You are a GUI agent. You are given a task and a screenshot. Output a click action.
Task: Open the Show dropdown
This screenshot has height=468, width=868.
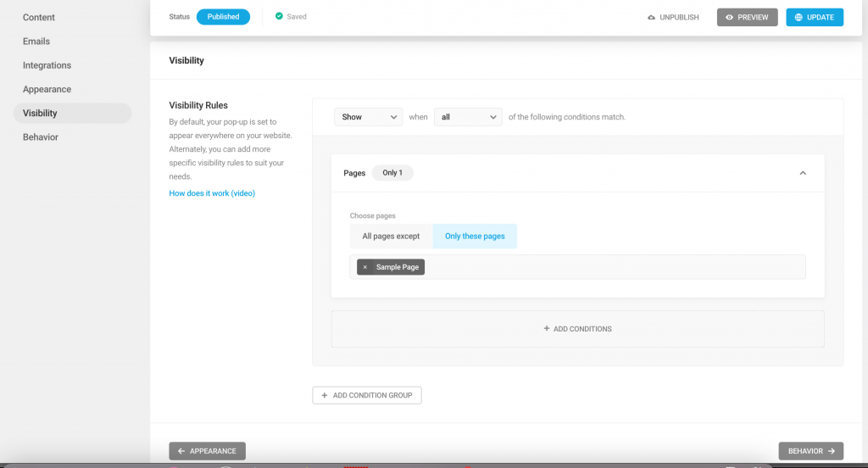[369, 117]
